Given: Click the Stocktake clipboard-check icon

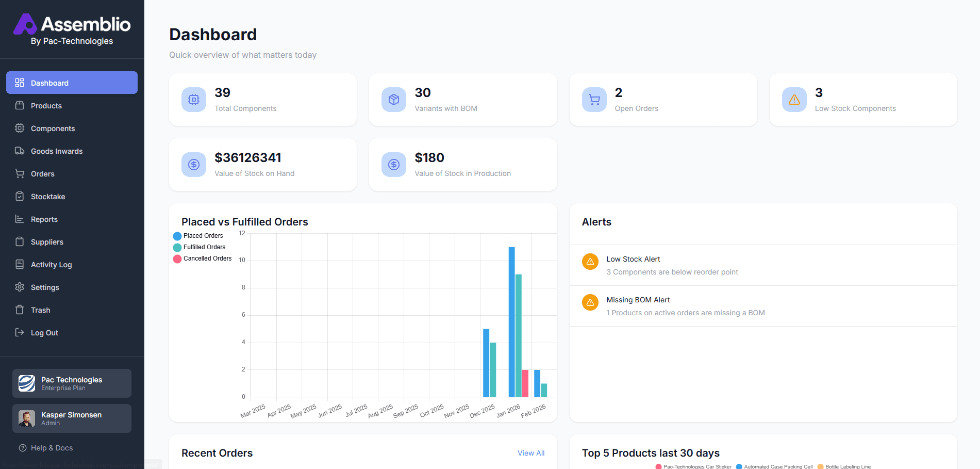Looking at the screenshot, I should [20, 196].
